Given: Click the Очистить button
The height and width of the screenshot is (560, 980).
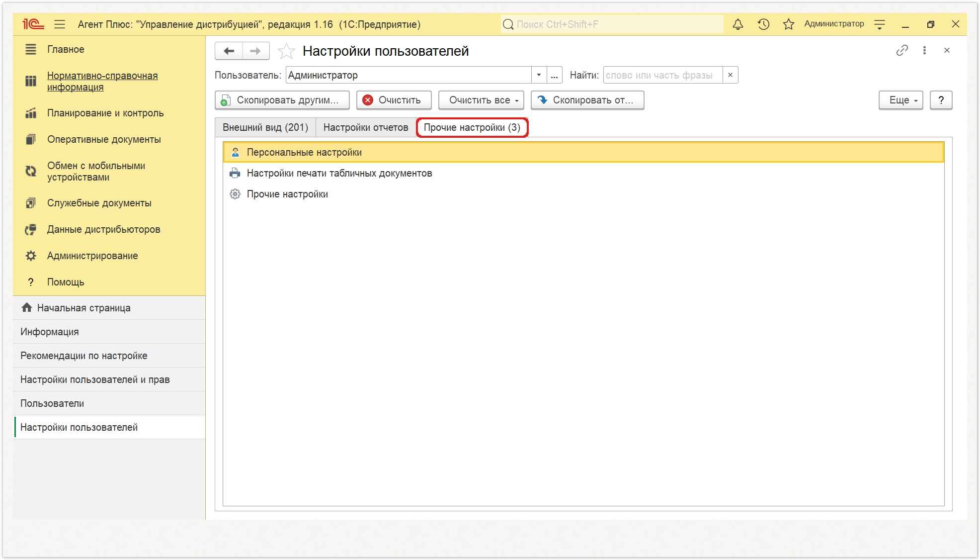Looking at the screenshot, I should (394, 100).
